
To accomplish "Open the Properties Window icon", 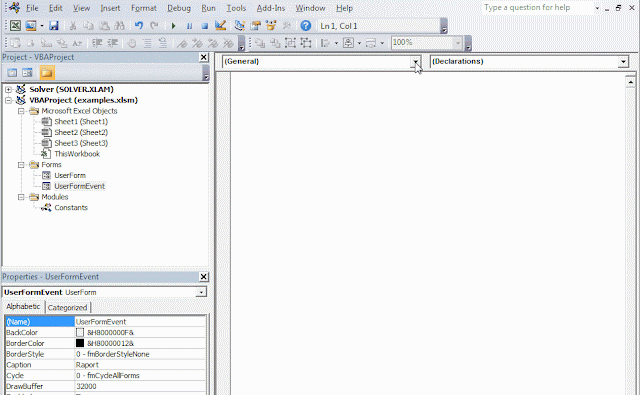I will point(256,26).
